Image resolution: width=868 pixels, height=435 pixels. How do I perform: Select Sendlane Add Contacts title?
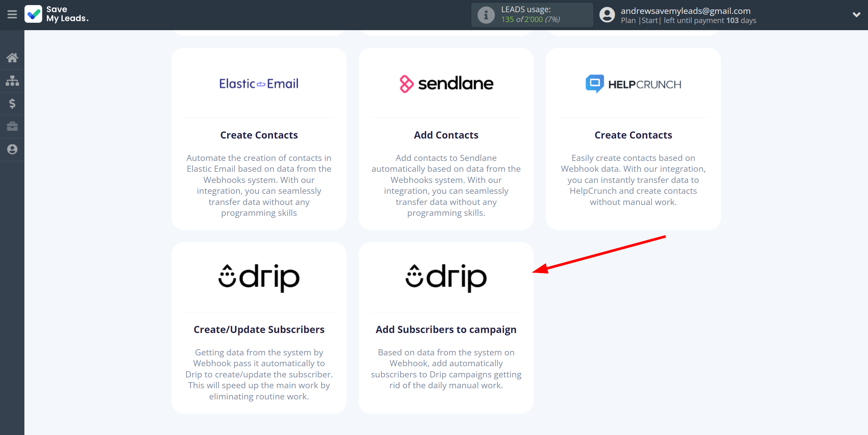(446, 135)
